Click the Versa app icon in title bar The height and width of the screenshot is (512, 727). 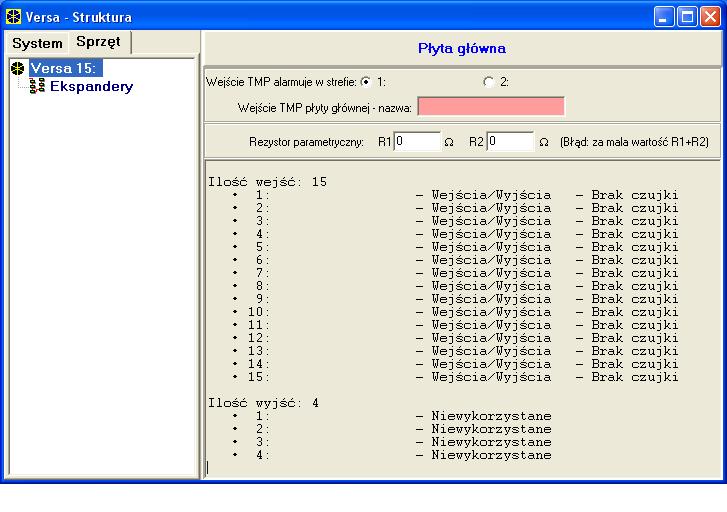[x=13, y=17]
